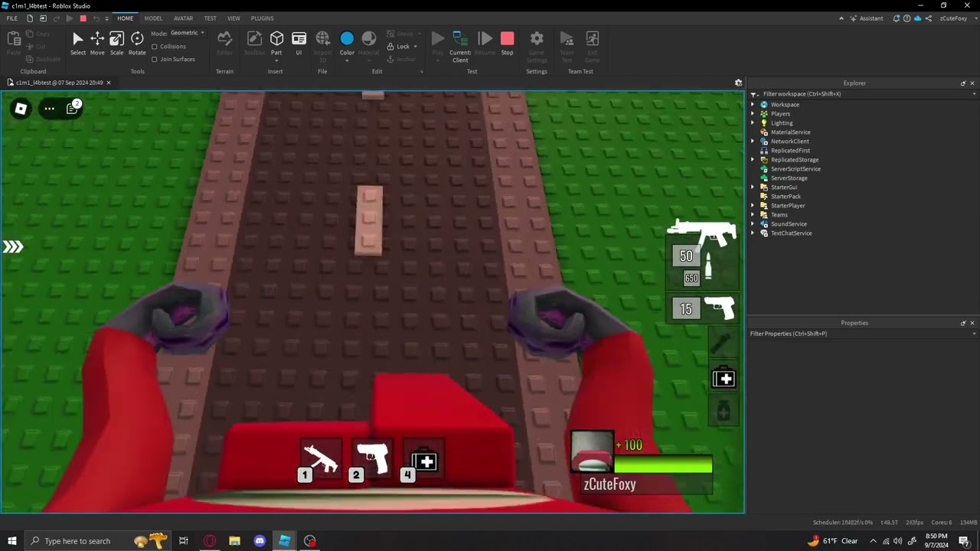This screenshot has height=551, width=980.
Task: Open the Part dropdown arrow
Action: click(x=276, y=60)
